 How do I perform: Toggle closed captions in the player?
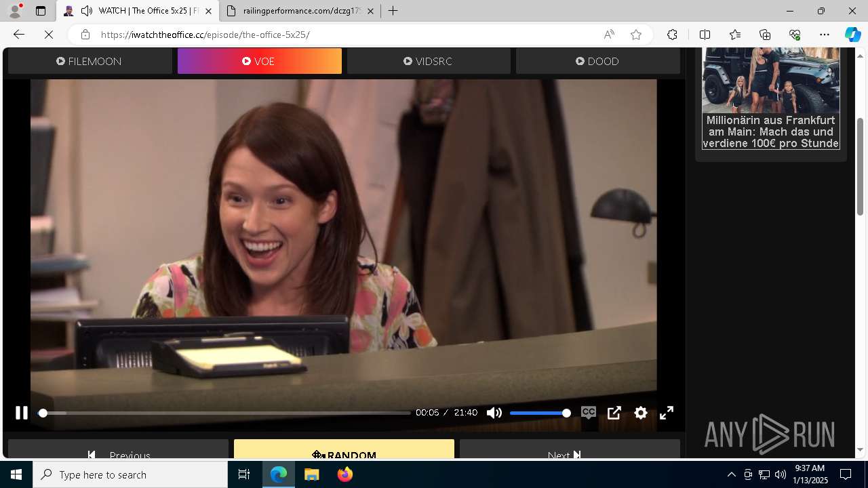[588, 412]
